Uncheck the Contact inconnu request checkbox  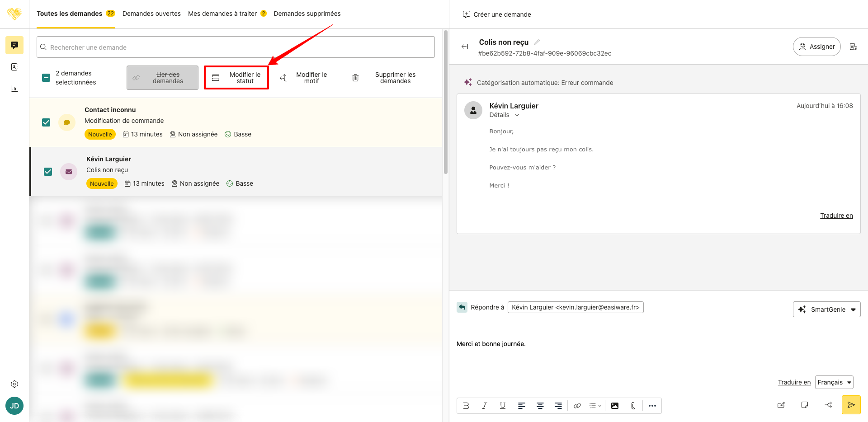(x=46, y=122)
